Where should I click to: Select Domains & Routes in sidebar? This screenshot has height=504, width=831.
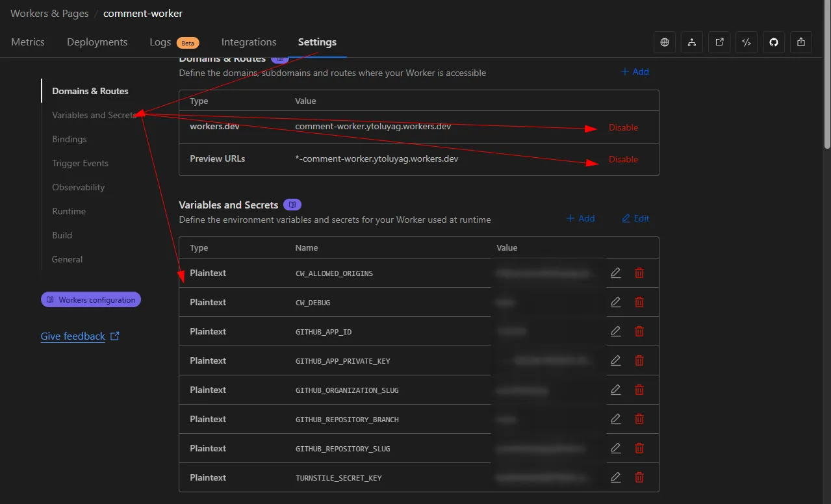pyautogui.click(x=90, y=91)
